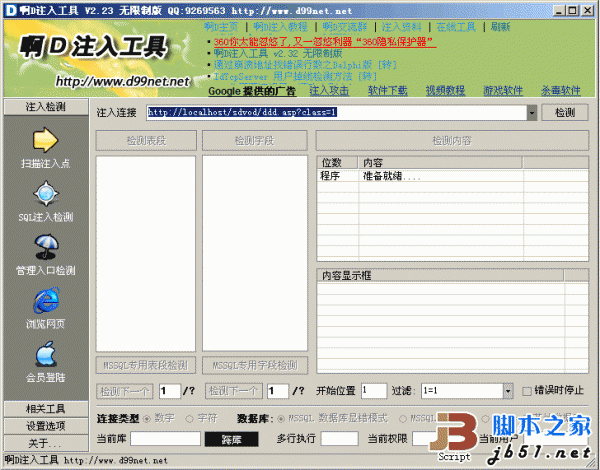Open the red 360隐私保护器 news link
600x470 pixels.
tap(324, 42)
